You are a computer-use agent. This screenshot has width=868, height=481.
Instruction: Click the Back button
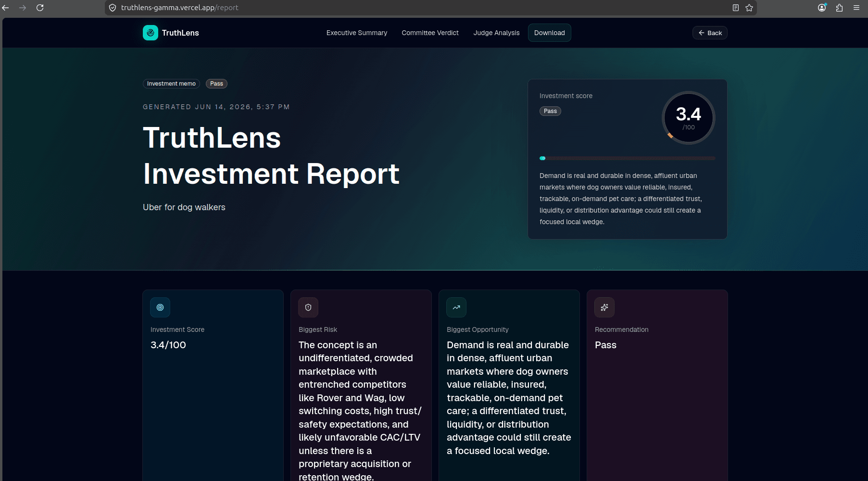tap(710, 33)
